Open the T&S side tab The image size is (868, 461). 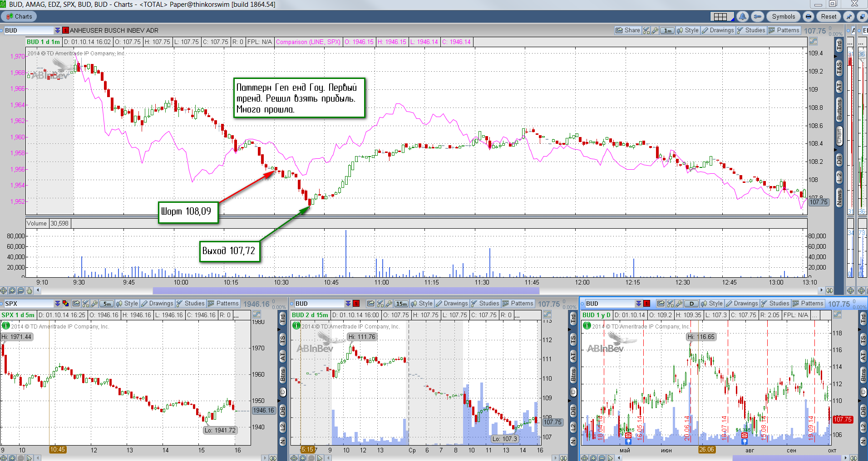point(839,69)
